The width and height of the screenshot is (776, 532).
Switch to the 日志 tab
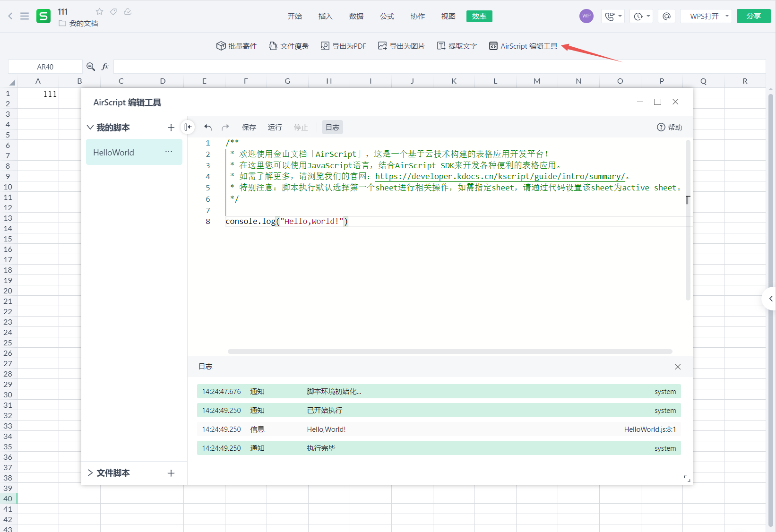pyautogui.click(x=332, y=127)
